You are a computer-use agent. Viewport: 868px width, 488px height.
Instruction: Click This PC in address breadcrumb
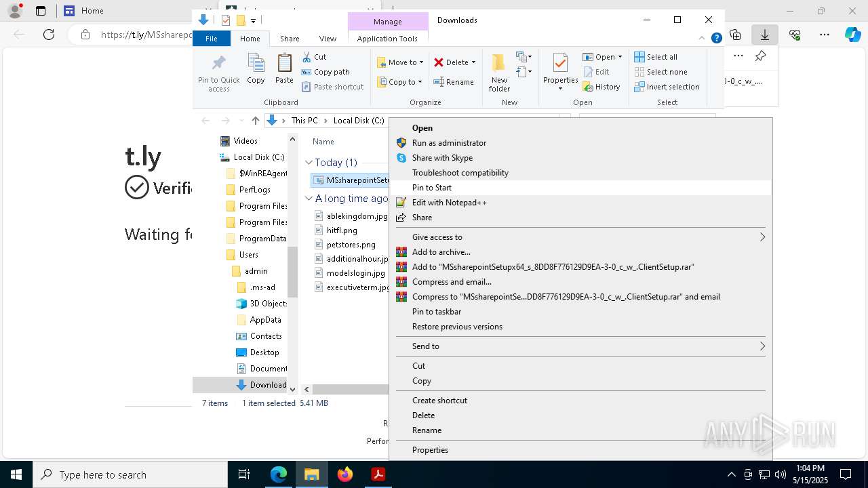pyautogui.click(x=304, y=121)
